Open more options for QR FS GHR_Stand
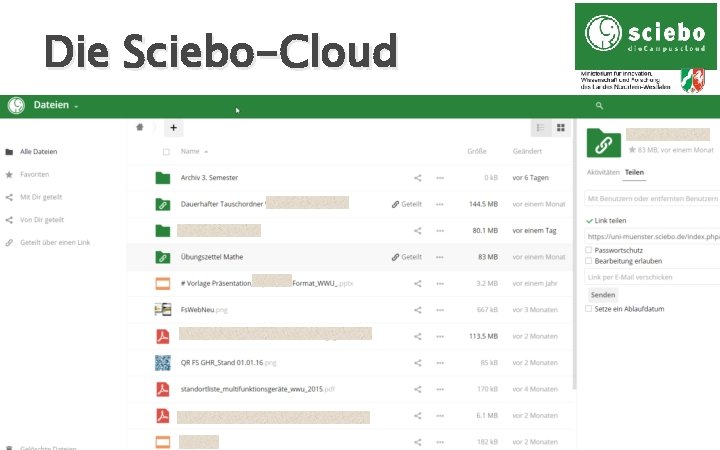This screenshot has width=720, height=450. pyautogui.click(x=440, y=363)
